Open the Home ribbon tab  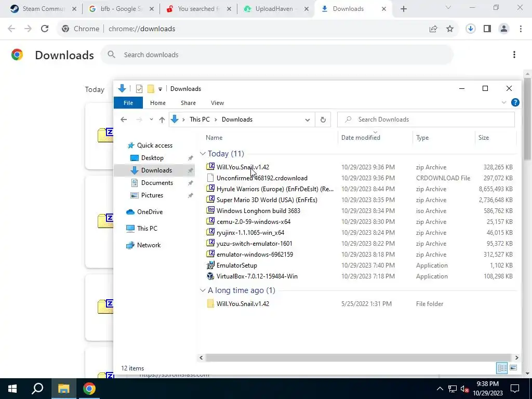pos(158,103)
